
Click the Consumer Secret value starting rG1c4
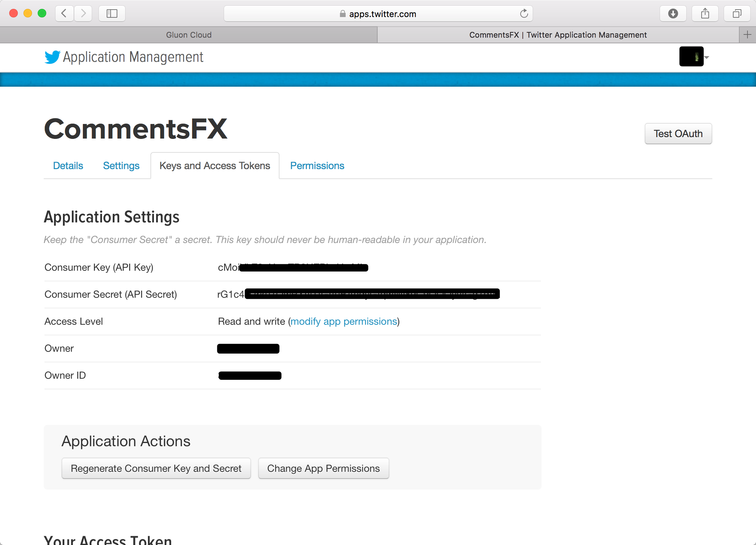[358, 294]
